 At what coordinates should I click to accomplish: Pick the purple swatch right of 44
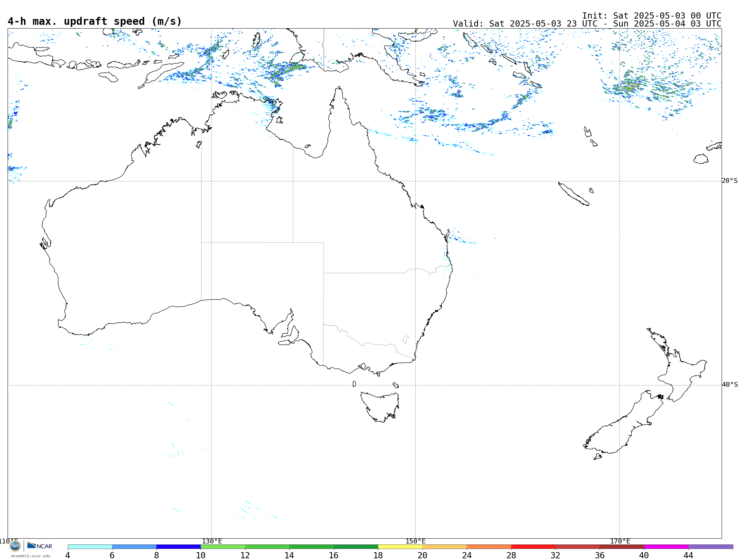[x=711, y=547]
